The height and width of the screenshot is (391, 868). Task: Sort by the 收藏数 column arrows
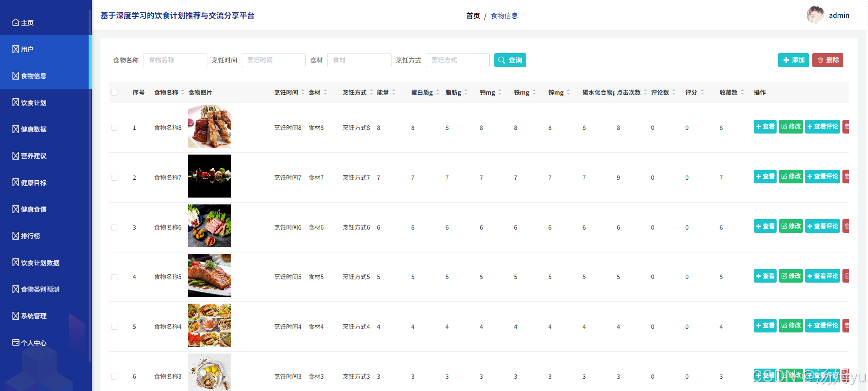point(742,92)
